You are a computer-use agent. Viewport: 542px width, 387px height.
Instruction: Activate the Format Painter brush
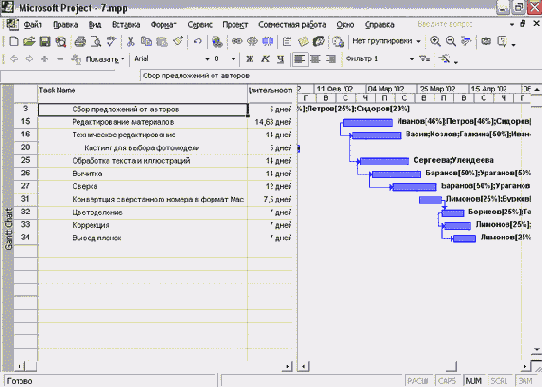[178, 42]
